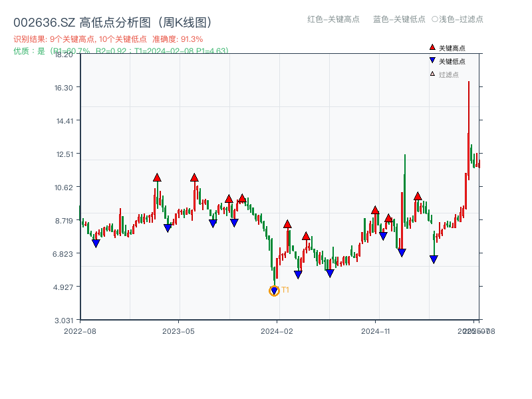Pick the red key-high triangle above the 2024-11 tick
The height and width of the screenshot is (399, 532).
tap(375, 210)
